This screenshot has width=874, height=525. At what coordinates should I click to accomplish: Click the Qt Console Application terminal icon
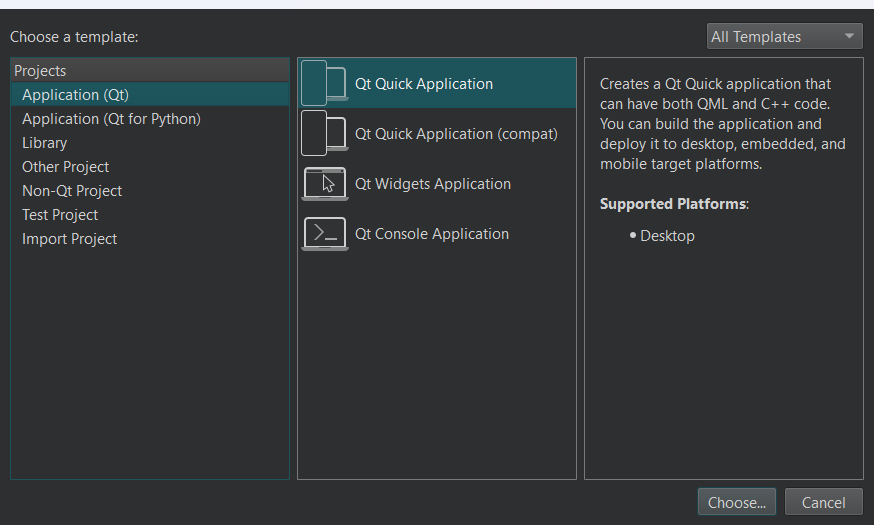325,234
